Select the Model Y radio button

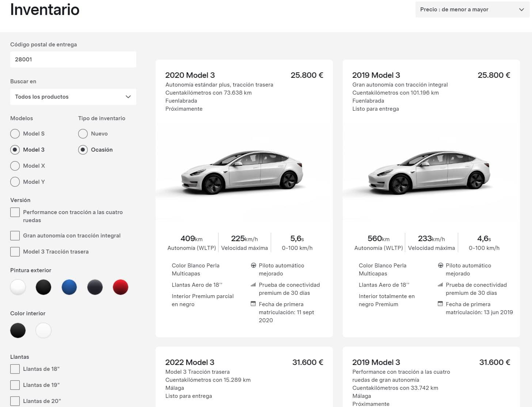[15, 182]
